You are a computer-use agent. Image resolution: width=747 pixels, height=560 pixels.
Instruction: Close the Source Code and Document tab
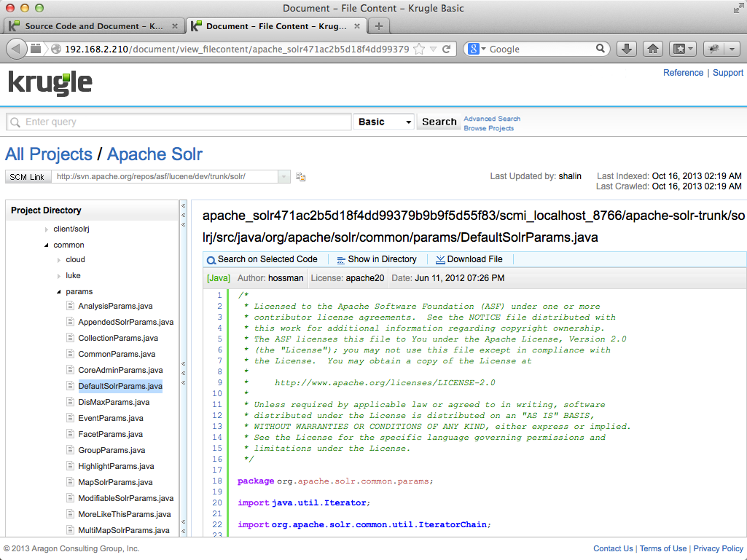[175, 26]
